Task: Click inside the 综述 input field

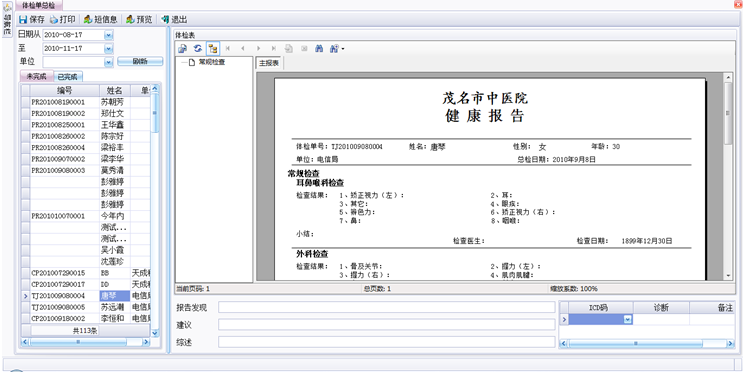Action: point(386,342)
